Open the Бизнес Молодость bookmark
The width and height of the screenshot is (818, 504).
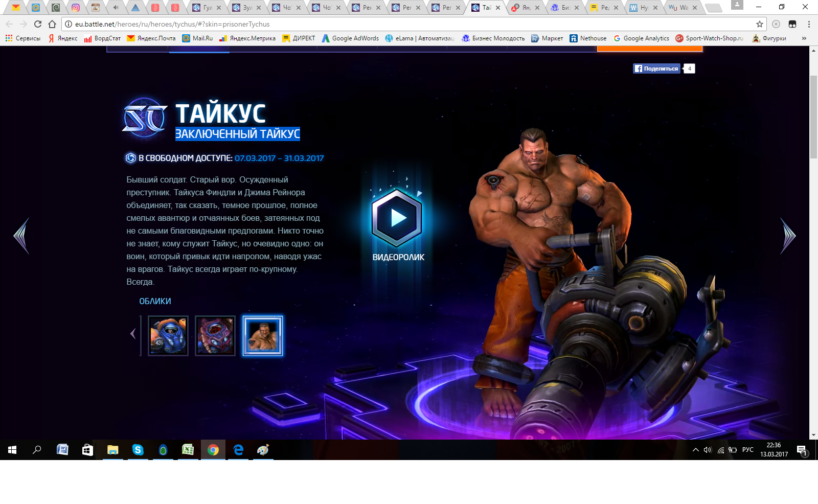coord(493,38)
